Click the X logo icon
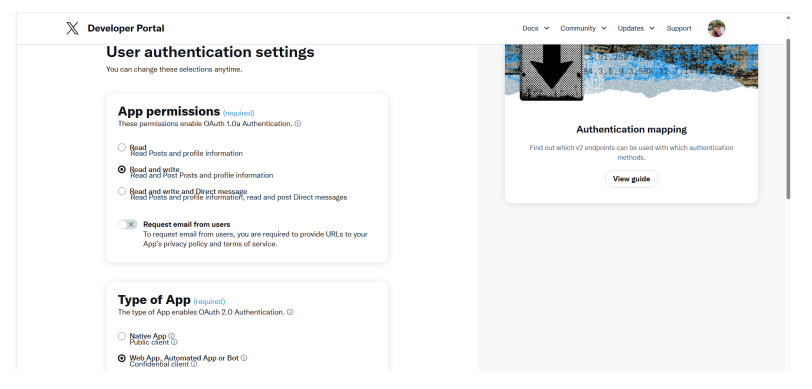 click(x=72, y=28)
